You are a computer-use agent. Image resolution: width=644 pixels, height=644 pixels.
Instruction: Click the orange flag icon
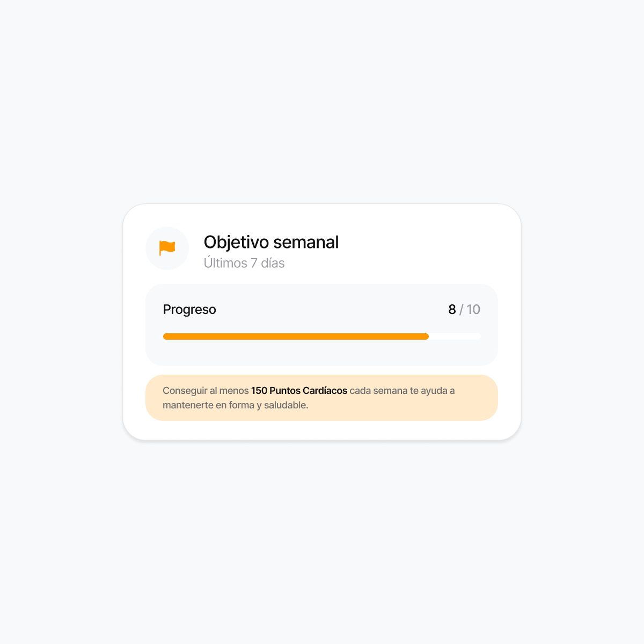click(x=167, y=248)
